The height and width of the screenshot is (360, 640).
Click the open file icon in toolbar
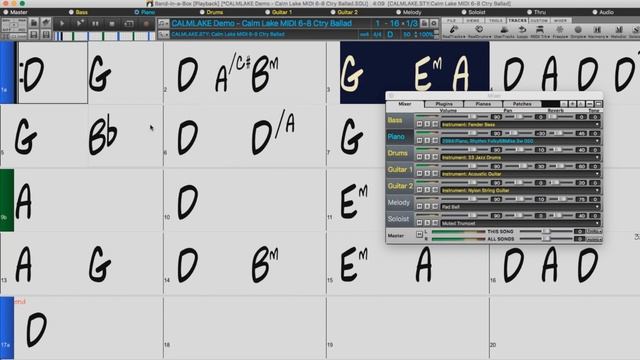(x=34, y=23)
